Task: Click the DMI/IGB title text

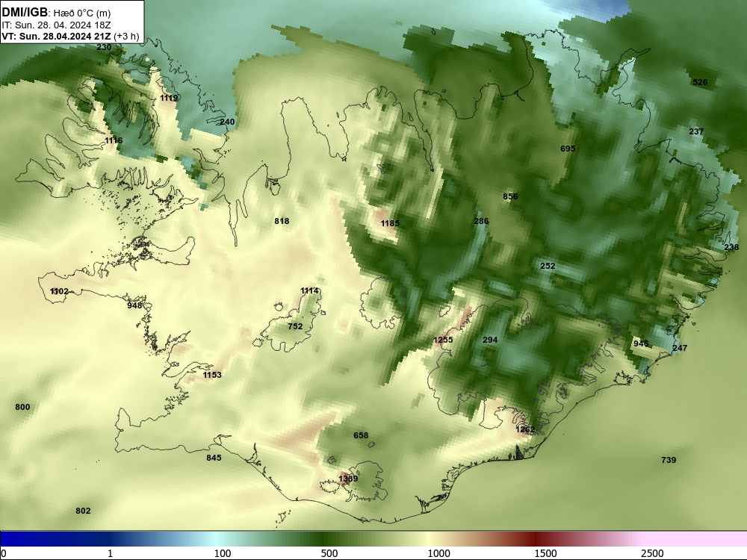Action: [25, 13]
